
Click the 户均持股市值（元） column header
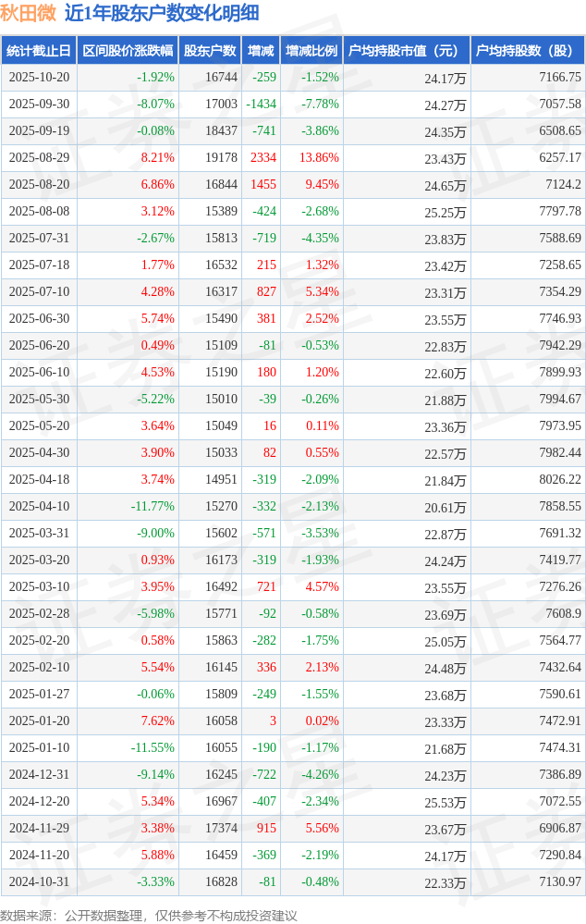point(406,51)
